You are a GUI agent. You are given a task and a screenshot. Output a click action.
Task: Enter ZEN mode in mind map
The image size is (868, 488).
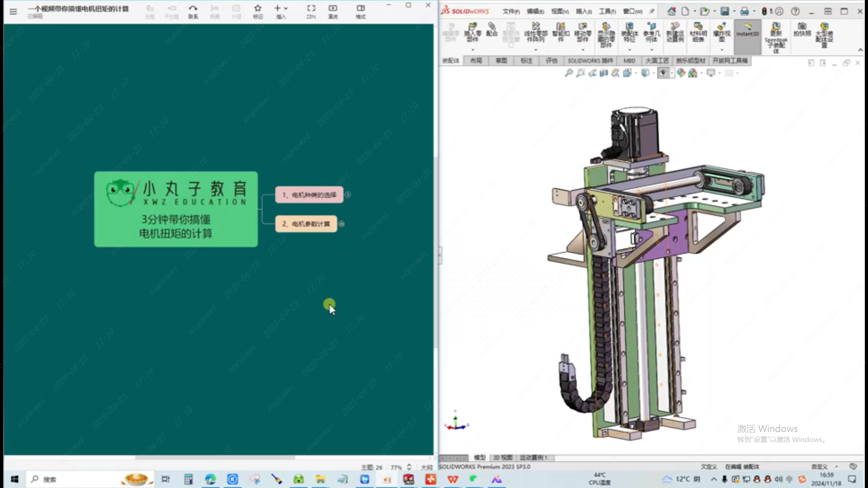click(x=311, y=11)
